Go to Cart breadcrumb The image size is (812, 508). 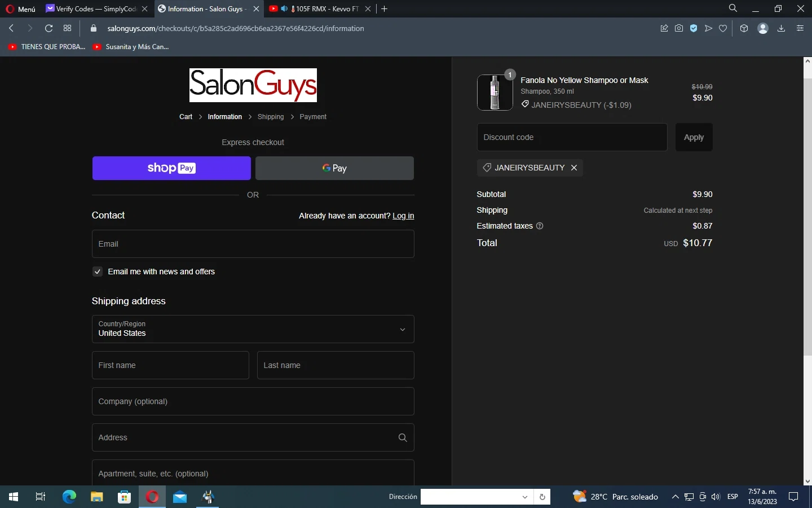point(186,117)
